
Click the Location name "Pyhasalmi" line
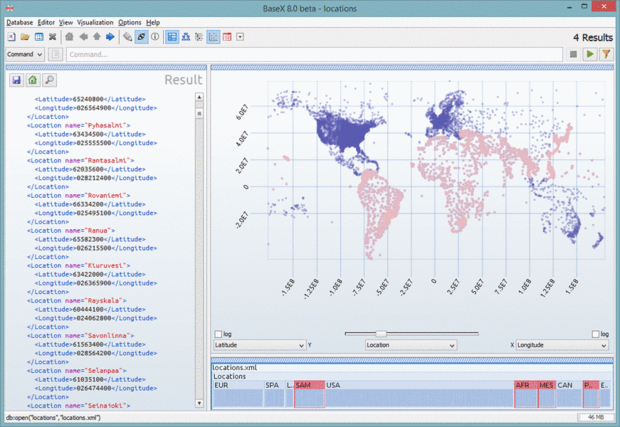(x=78, y=125)
